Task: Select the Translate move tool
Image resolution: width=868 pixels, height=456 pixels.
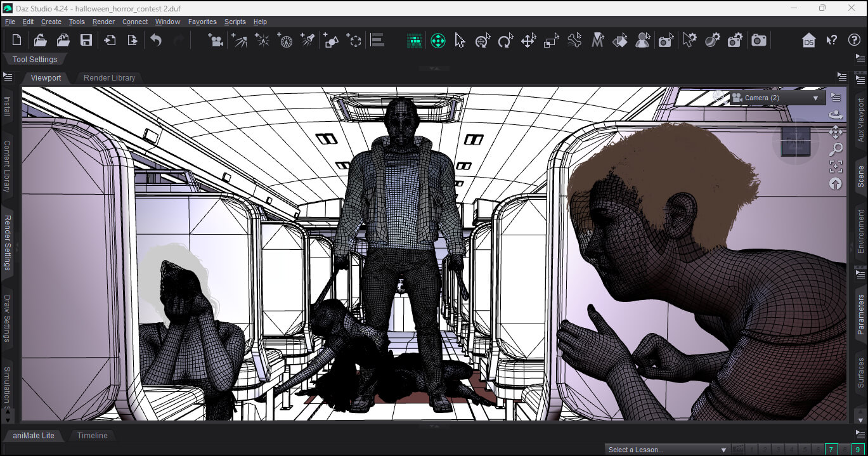Action: coord(528,41)
